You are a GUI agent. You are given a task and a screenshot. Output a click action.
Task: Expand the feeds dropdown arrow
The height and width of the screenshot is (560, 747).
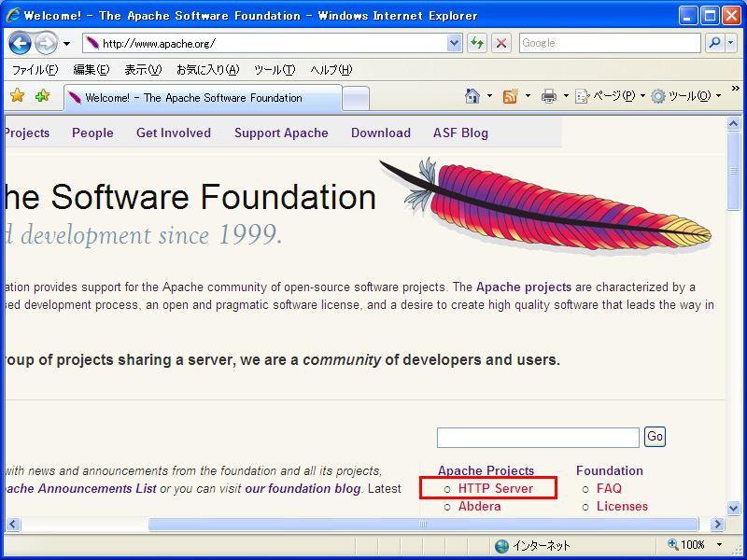[x=528, y=96]
